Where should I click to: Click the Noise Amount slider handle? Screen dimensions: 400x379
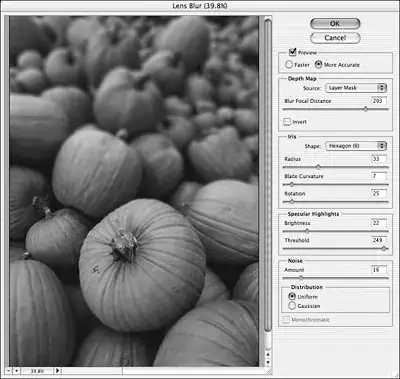coord(301,278)
